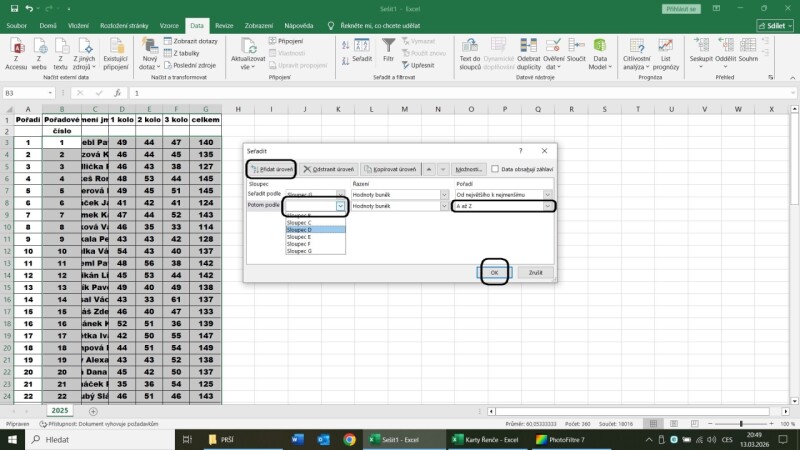The height and width of the screenshot is (450, 800).
Task: Open Text do sloupců tool
Action: (x=470, y=54)
